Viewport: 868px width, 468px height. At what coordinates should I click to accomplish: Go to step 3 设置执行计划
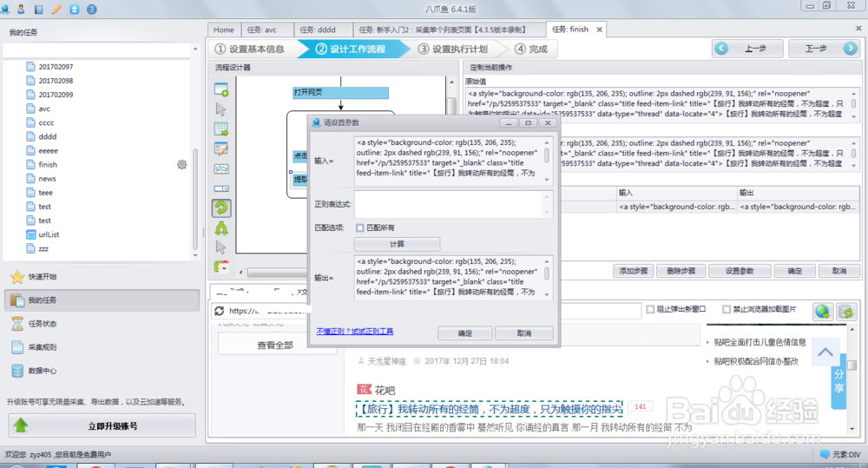point(454,49)
